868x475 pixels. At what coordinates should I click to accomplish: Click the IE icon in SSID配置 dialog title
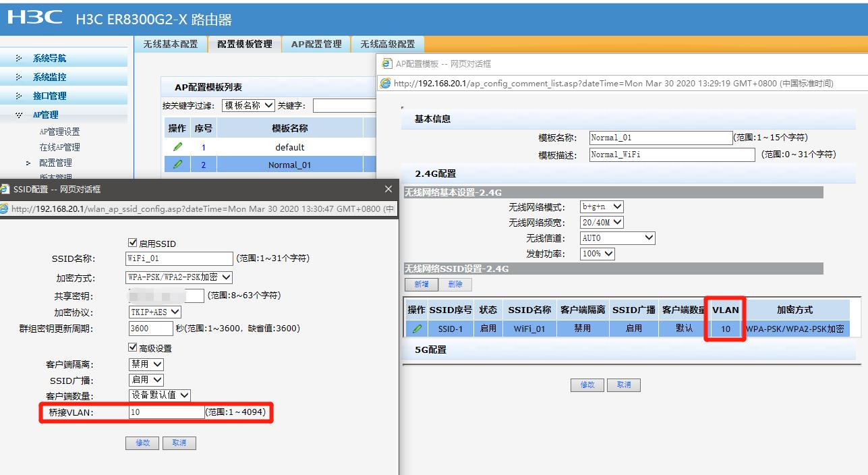click(x=5, y=190)
